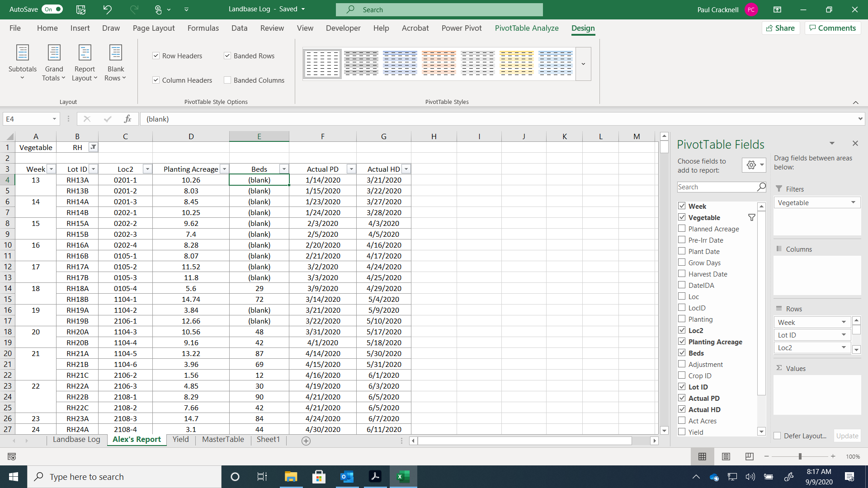Open the Lot ID column filter dropdown
The height and width of the screenshot is (488, 868).
point(93,169)
